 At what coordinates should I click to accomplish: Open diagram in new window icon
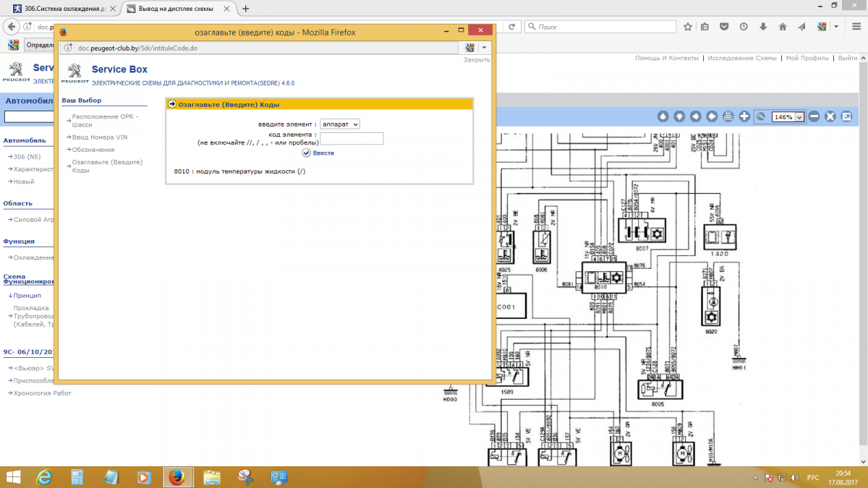click(846, 116)
